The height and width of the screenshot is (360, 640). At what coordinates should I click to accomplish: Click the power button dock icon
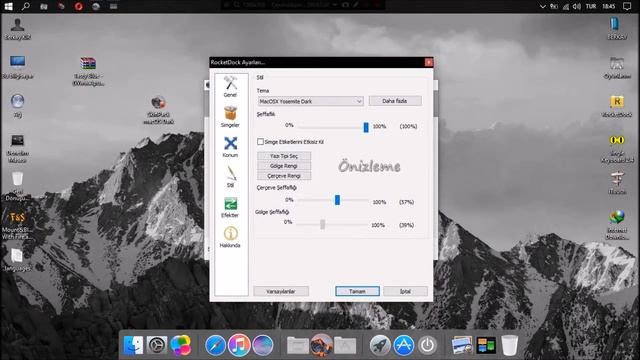(x=427, y=345)
